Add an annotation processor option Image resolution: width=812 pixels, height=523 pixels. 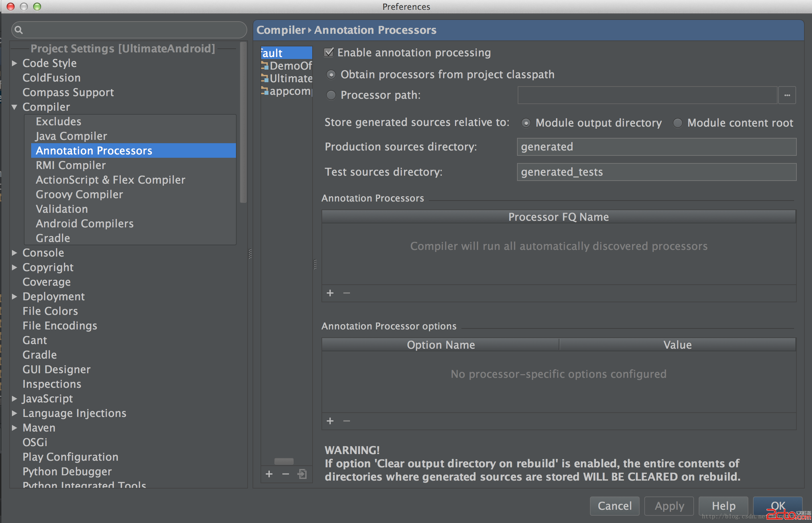pyautogui.click(x=330, y=421)
